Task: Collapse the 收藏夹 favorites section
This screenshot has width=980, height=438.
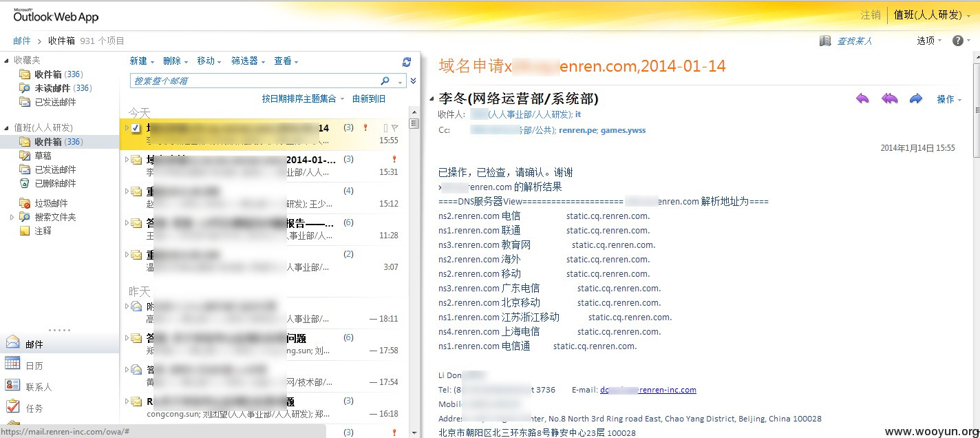Action: (7, 61)
